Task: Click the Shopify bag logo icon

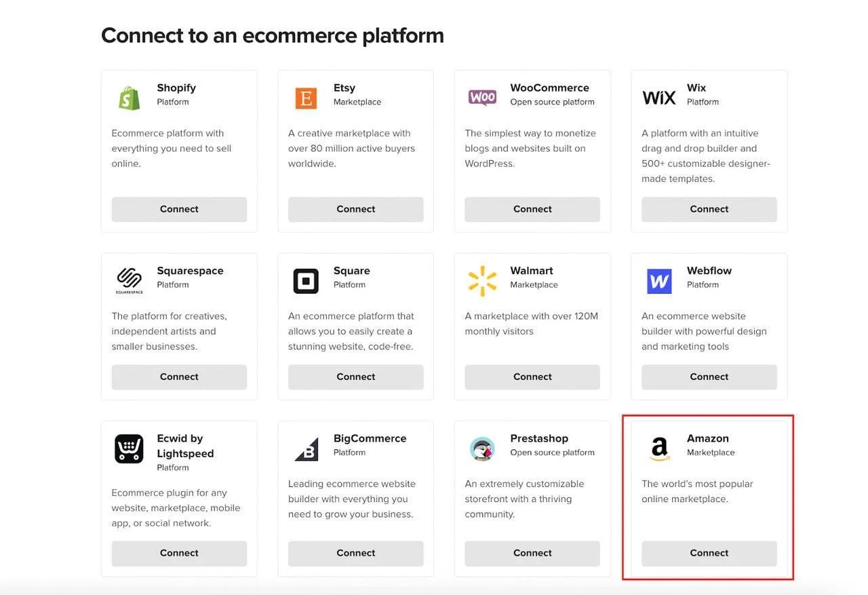Action: pyautogui.click(x=129, y=98)
